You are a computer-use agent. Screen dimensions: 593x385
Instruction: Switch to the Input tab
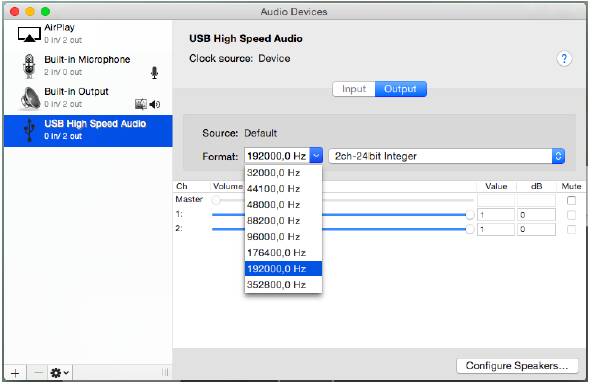pyautogui.click(x=354, y=89)
